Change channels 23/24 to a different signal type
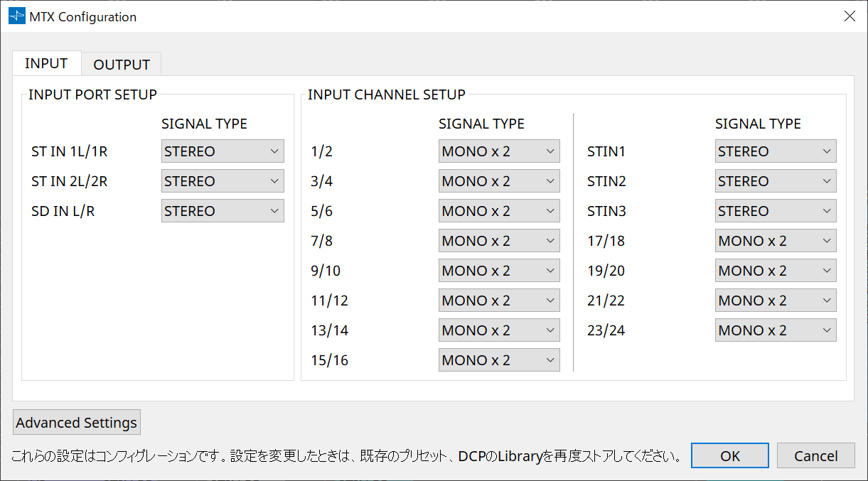Viewport: 868px width, 481px height. (x=775, y=330)
